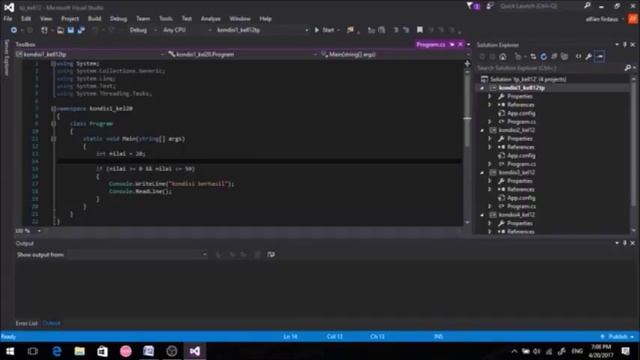Save the current file with Save icon

tap(71, 30)
